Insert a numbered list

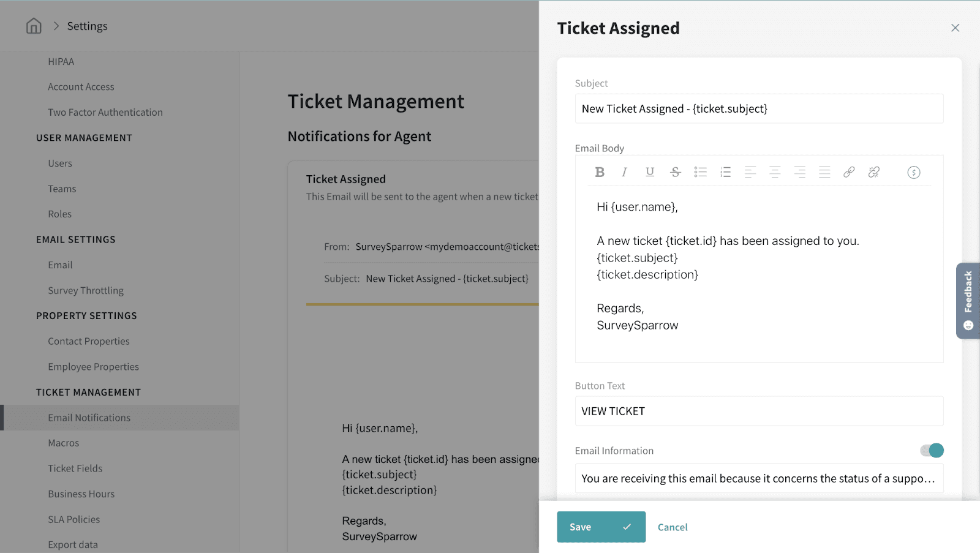coord(725,172)
